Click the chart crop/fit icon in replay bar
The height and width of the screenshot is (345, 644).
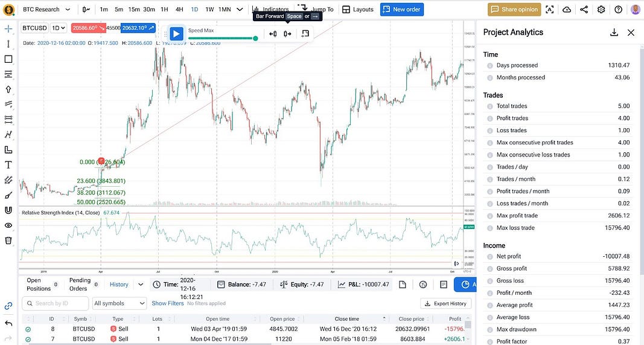[x=305, y=34]
